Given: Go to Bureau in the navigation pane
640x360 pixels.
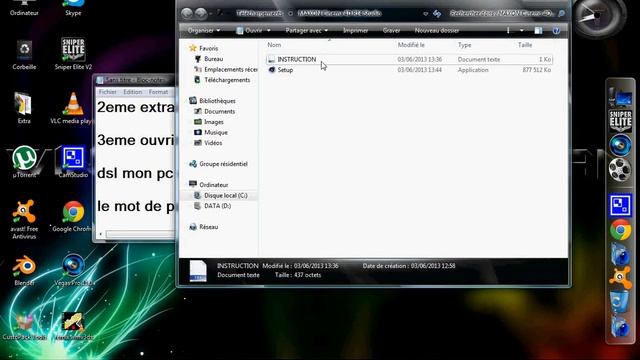Looking at the screenshot, I should pyautogui.click(x=209, y=59).
